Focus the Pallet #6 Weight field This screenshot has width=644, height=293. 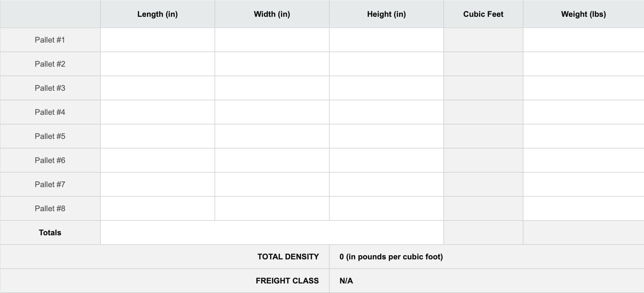coord(583,160)
